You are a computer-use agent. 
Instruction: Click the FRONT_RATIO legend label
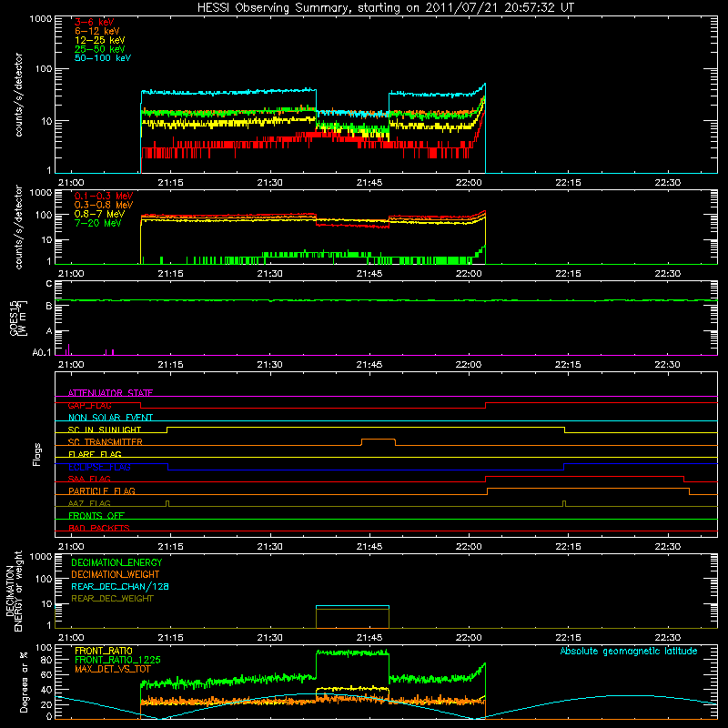[104, 651]
